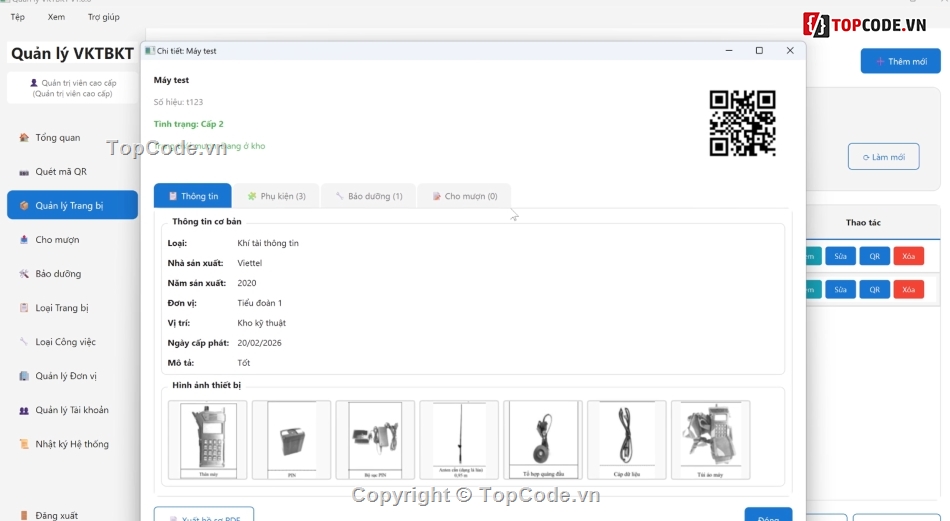Click the Thao tác column header
Viewport: 950px width, 521px height.
[x=863, y=223]
